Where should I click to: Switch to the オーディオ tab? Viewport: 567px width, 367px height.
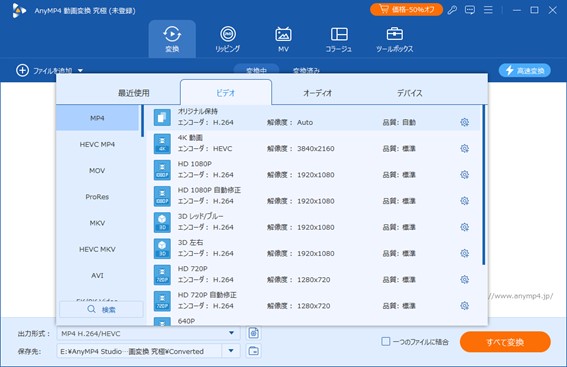point(317,93)
